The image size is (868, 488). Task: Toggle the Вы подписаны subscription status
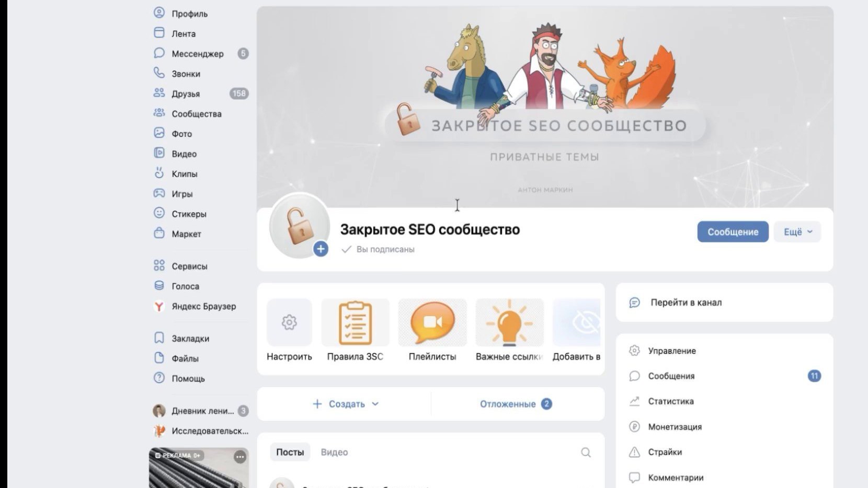point(378,249)
